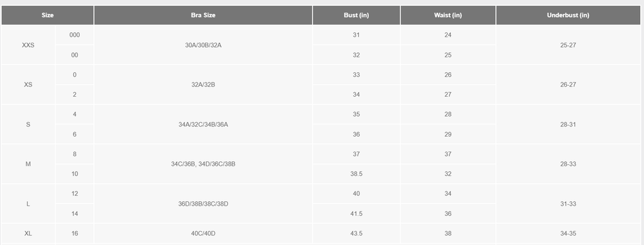Click the 28-31 underbust range
Viewport: 644px width, 245px height.
click(x=568, y=124)
